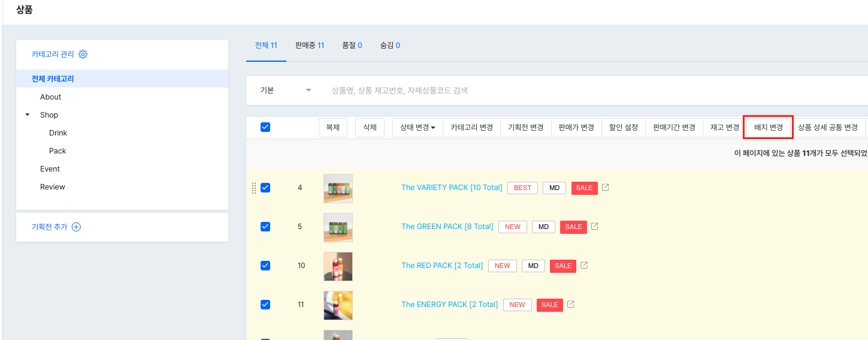
Task: Click the MD badge on The VARIETY PACK
Action: [x=554, y=188]
